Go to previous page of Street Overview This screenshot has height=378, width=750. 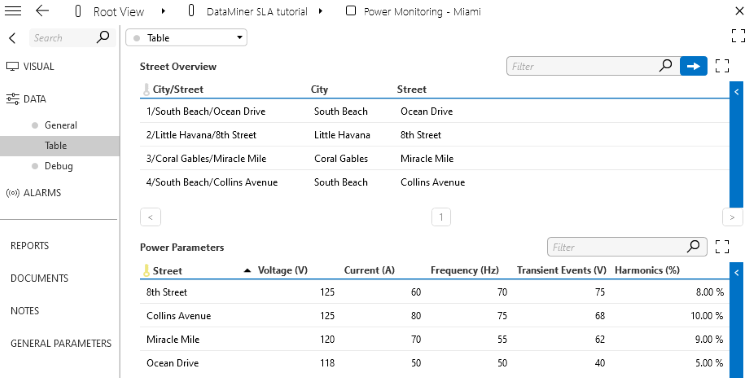click(150, 217)
